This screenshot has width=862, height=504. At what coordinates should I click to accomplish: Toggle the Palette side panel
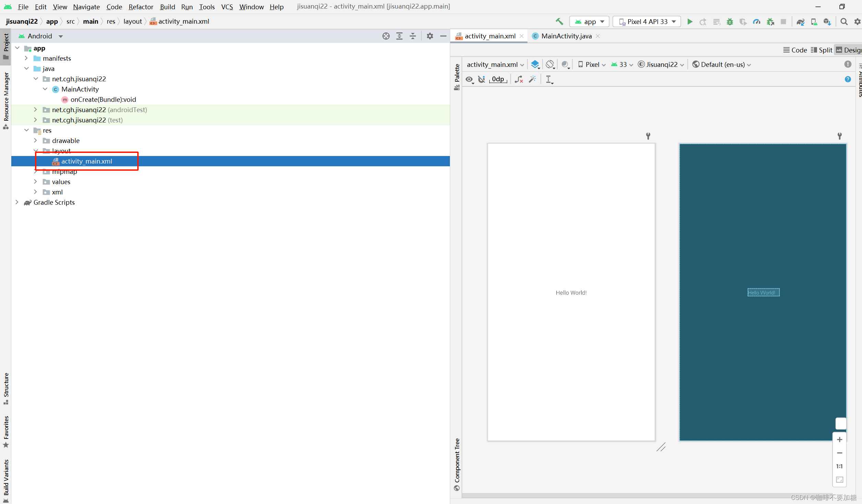click(x=457, y=77)
